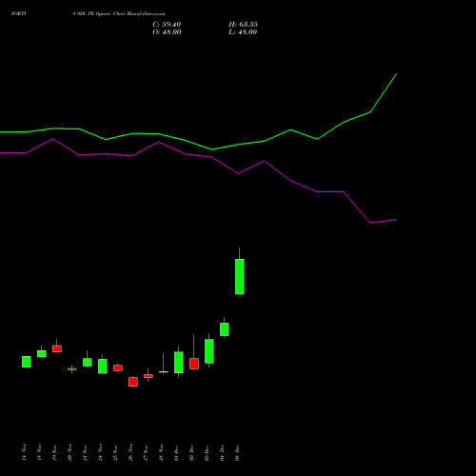Click the 20 Nov date axis label

point(69,452)
